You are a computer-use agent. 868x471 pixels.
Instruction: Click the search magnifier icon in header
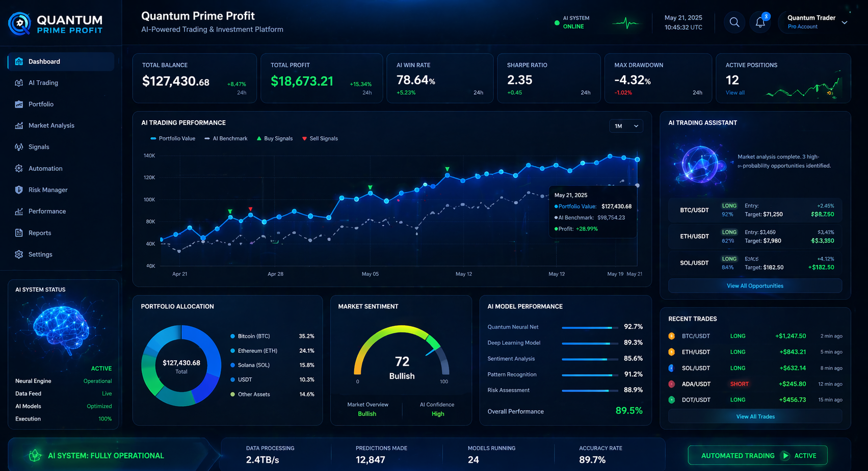(734, 22)
